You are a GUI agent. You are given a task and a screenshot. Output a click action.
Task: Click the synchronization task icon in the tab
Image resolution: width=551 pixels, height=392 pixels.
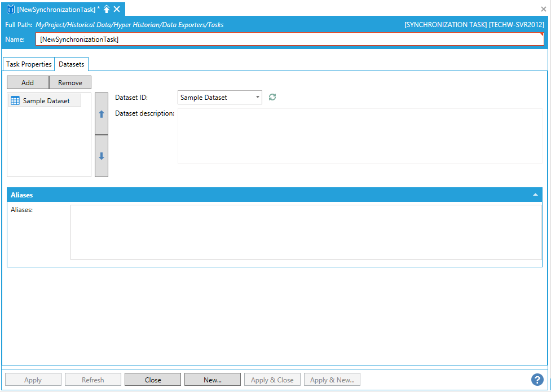point(11,9)
